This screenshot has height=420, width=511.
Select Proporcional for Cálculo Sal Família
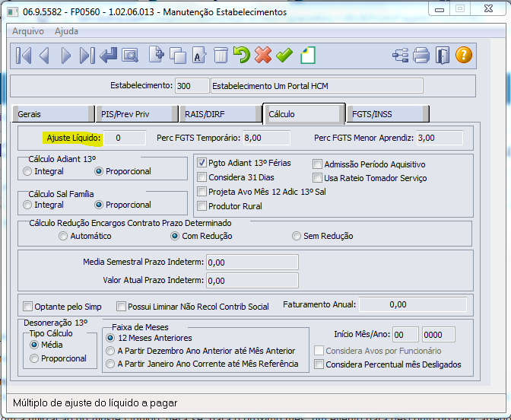(99, 205)
